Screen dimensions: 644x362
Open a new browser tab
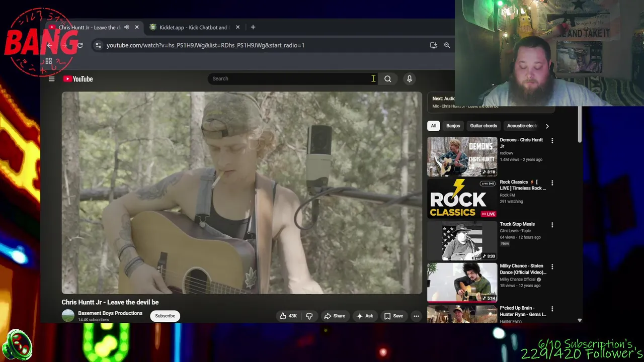(x=253, y=27)
